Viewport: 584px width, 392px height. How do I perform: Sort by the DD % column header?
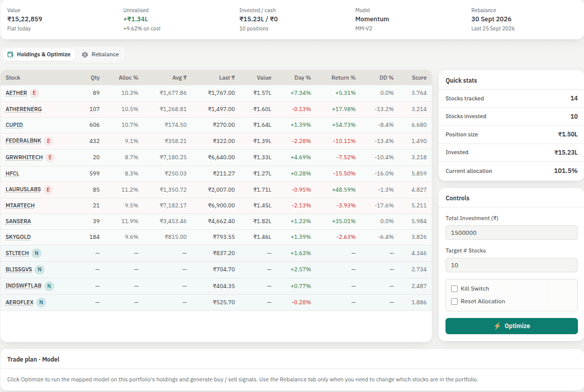387,78
